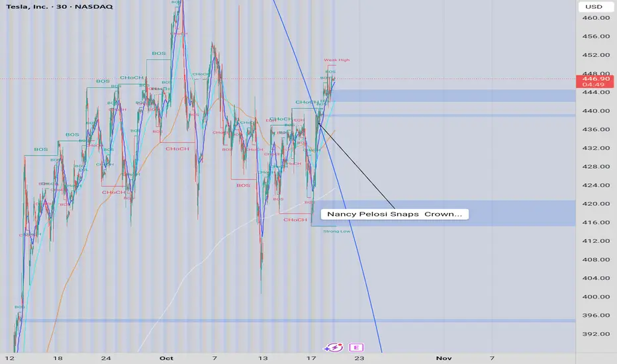Viewport: 617px width, 364px height.
Task: Select blue shaded zone just below 444.00
Action: click(455, 95)
